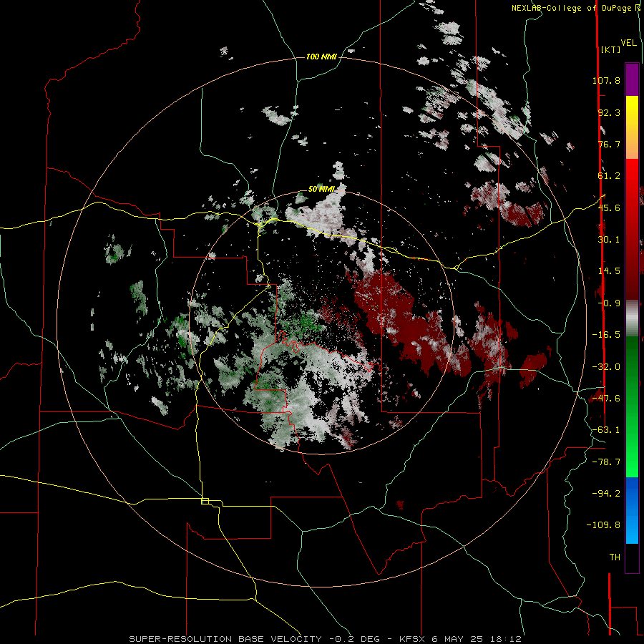
Task: Pick the purple segment of velocity scale
Action: click(x=632, y=79)
